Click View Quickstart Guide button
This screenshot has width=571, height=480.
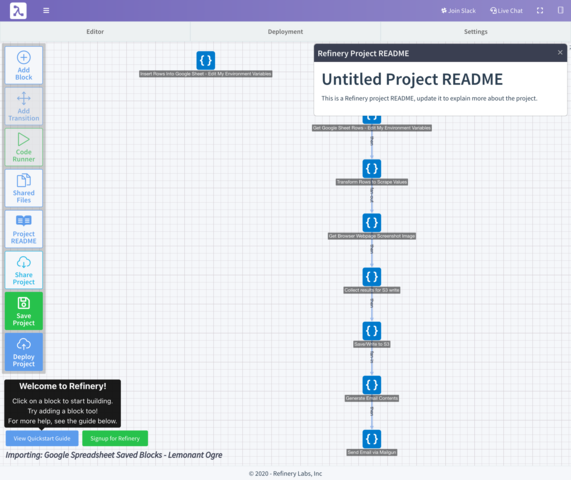[x=42, y=438]
